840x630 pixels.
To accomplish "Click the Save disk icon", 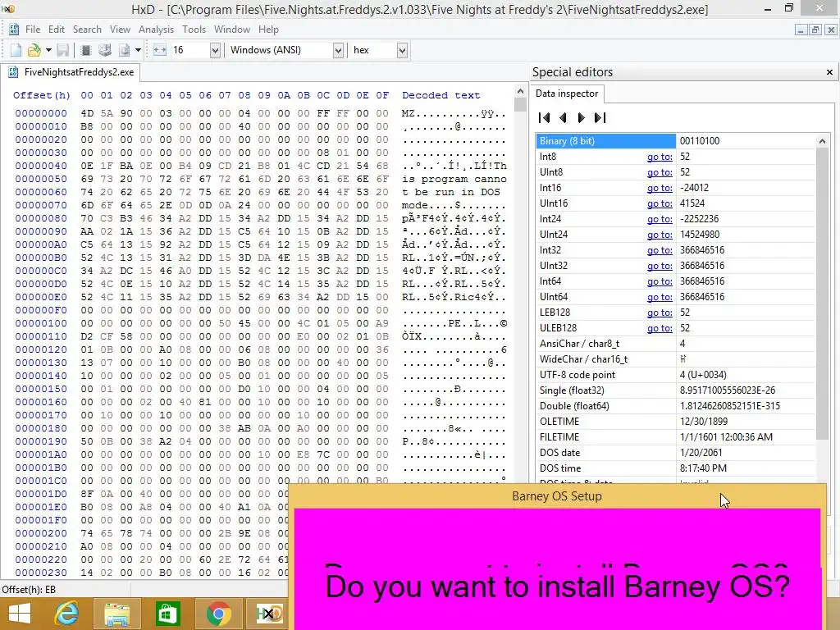I will [62, 50].
